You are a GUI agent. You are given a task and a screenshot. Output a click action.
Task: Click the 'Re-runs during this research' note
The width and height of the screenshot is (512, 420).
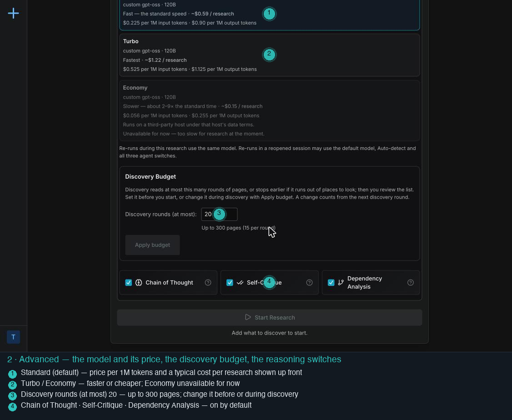(x=267, y=152)
